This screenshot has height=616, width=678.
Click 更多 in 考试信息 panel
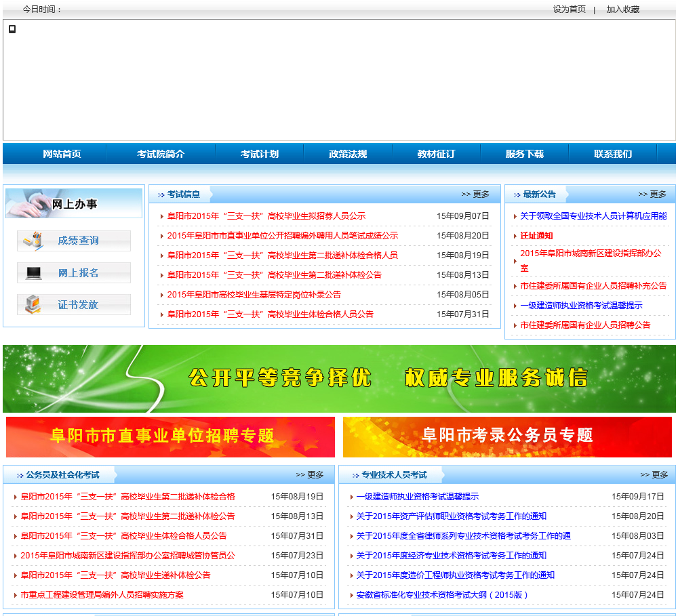click(475, 194)
